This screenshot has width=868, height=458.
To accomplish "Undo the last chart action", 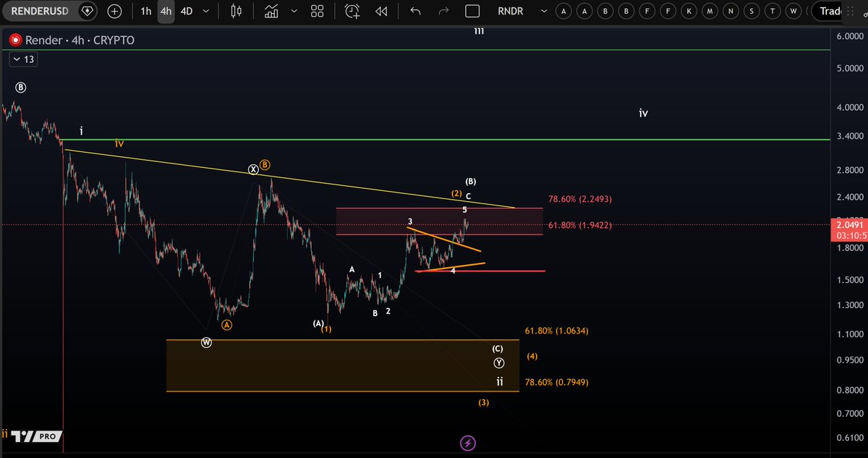I will point(415,12).
